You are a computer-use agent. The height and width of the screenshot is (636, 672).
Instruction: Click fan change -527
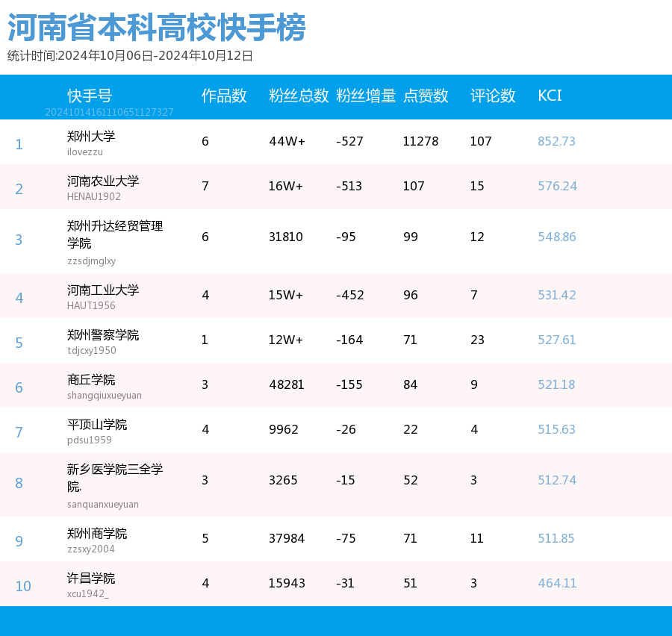(349, 141)
